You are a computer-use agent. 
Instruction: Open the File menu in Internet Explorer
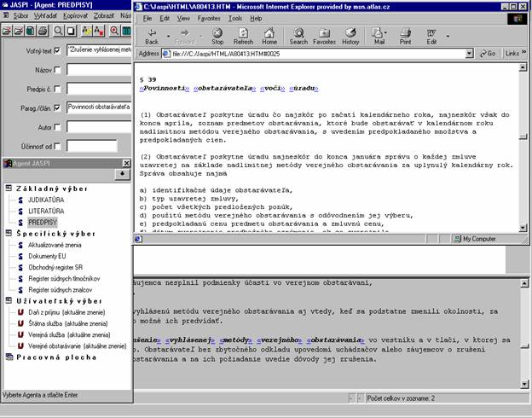(147, 18)
